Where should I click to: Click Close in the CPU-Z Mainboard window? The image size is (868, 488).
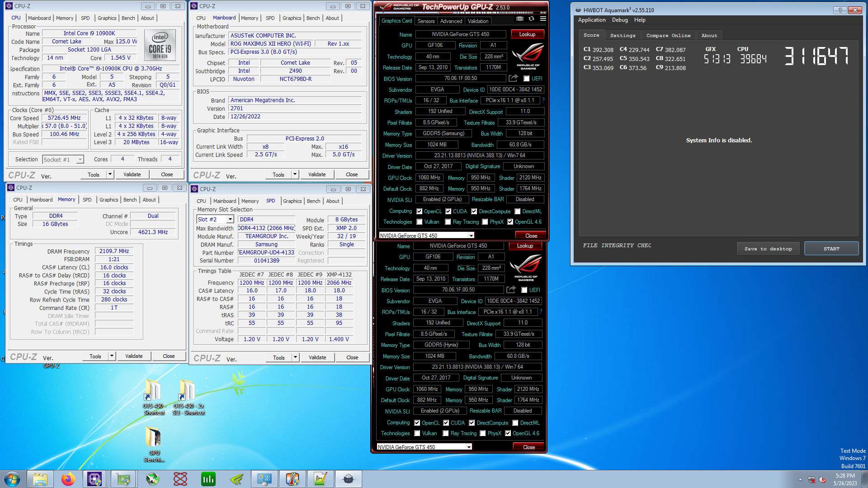click(x=352, y=174)
